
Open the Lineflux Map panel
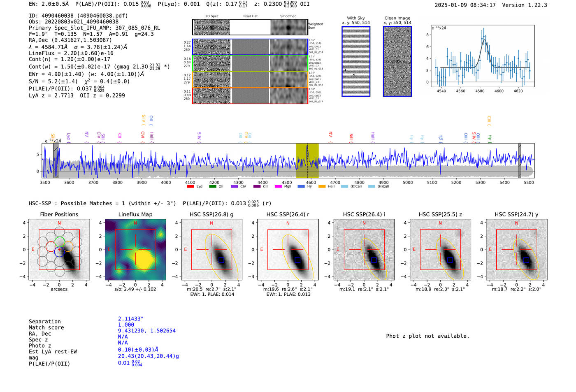click(x=135, y=250)
